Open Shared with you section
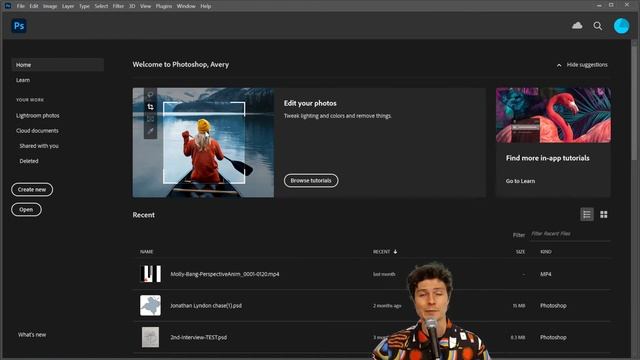640x360 pixels. (x=39, y=146)
